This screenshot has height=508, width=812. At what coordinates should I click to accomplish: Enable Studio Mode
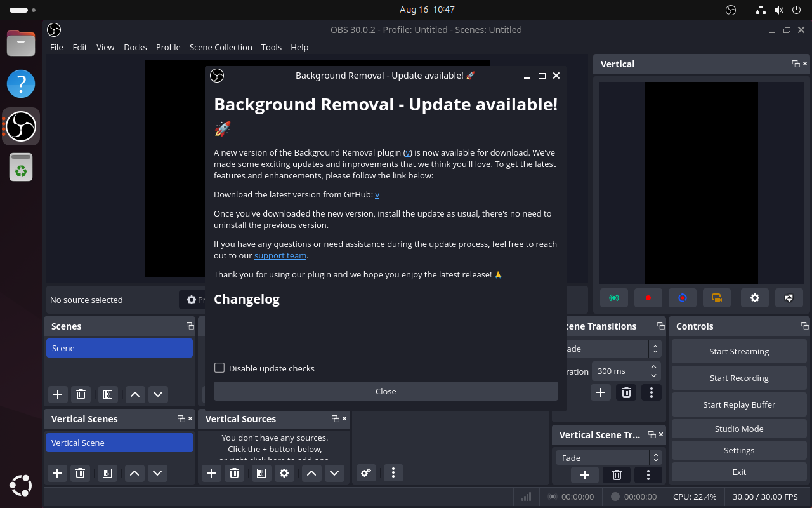point(739,429)
